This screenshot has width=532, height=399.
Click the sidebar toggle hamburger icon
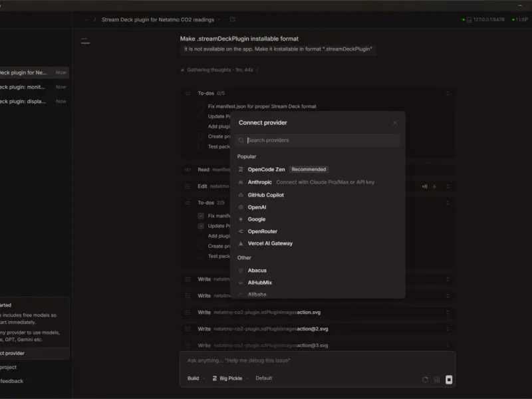click(86, 41)
